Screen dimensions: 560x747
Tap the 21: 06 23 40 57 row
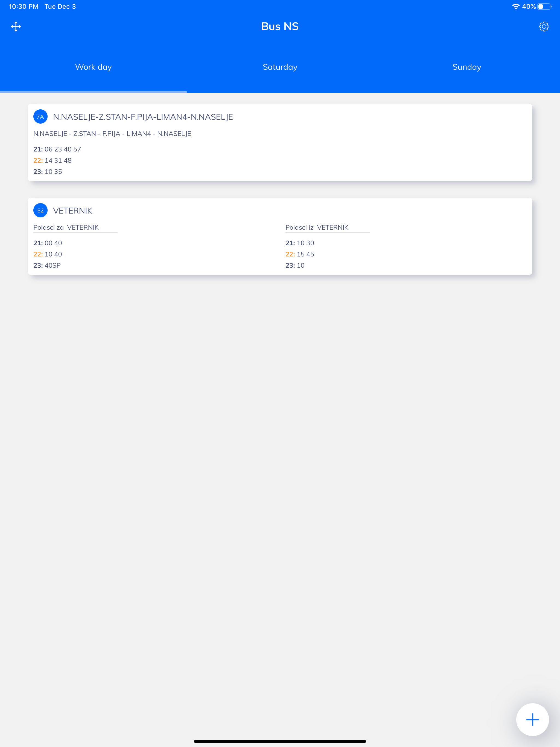(57, 149)
